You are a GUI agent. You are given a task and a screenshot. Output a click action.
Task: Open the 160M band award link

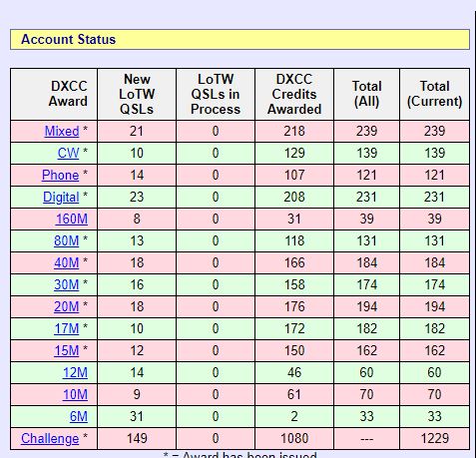click(x=72, y=219)
